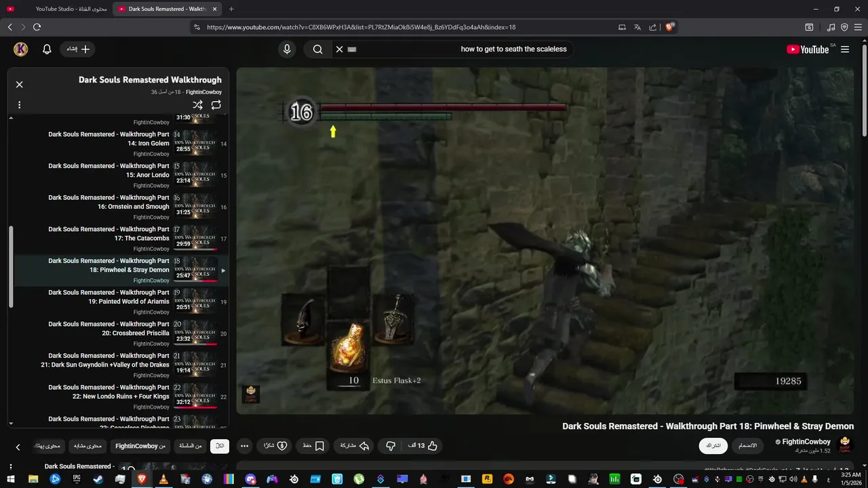Run search with the magnifier icon
Viewport: 868px width, 488px height.
(x=317, y=49)
